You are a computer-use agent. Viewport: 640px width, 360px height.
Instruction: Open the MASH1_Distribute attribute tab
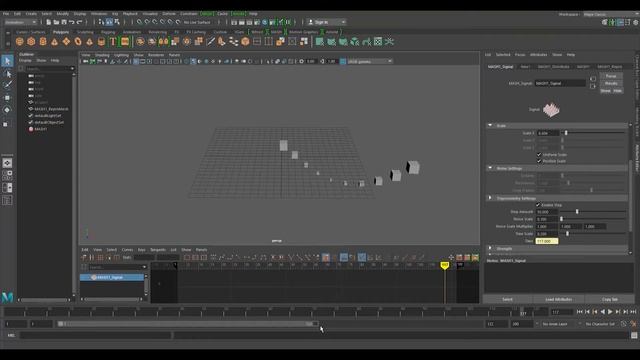pyautogui.click(x=553, y=67)
